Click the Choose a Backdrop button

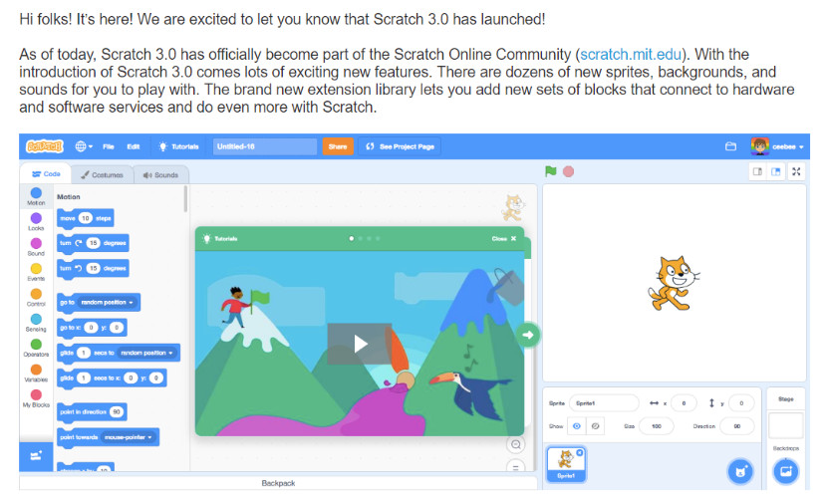786,471
